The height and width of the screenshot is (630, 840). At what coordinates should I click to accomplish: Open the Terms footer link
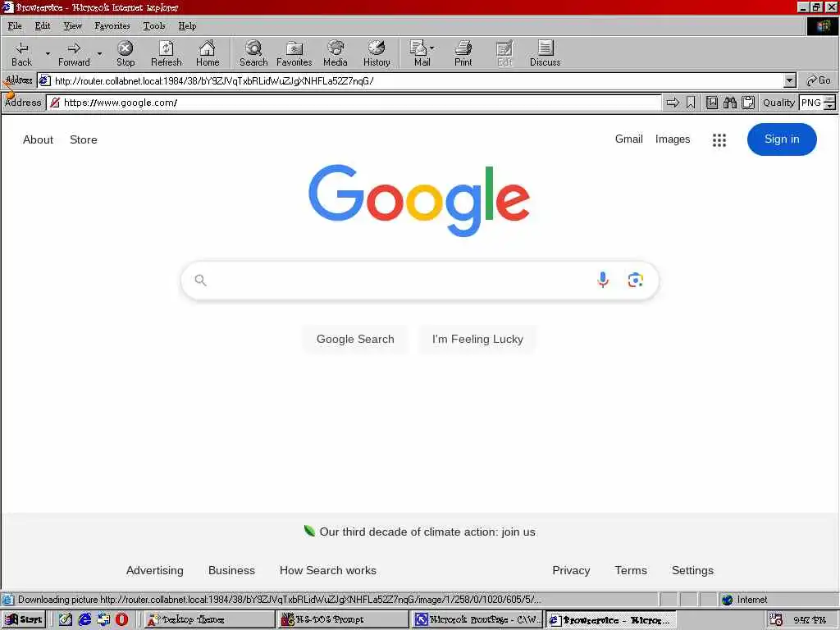click(x=631, y=571)
